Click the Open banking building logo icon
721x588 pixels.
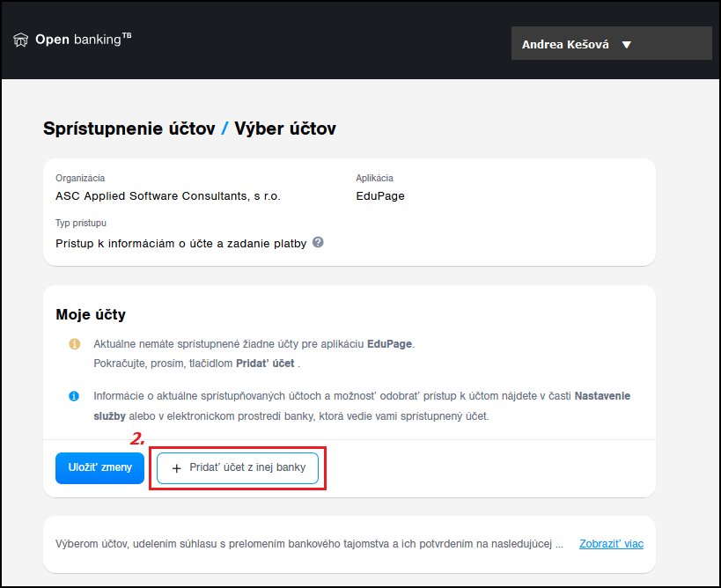21,40
